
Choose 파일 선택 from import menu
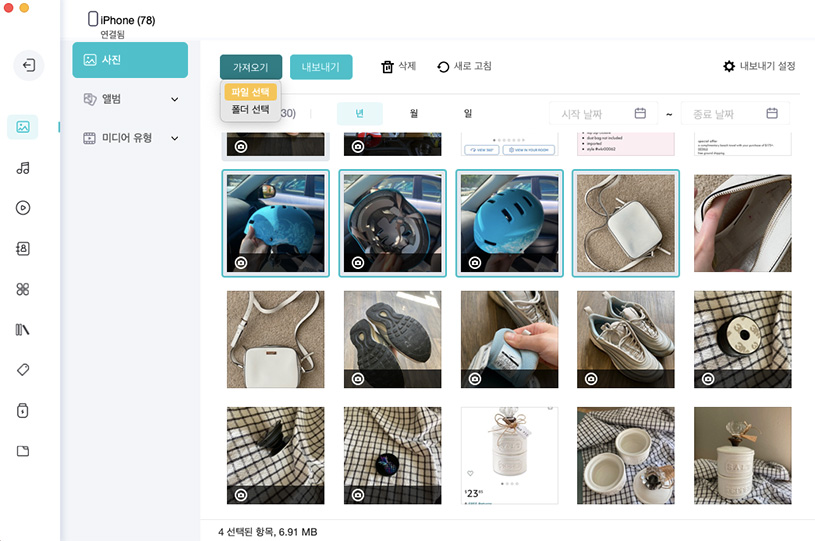250,92
